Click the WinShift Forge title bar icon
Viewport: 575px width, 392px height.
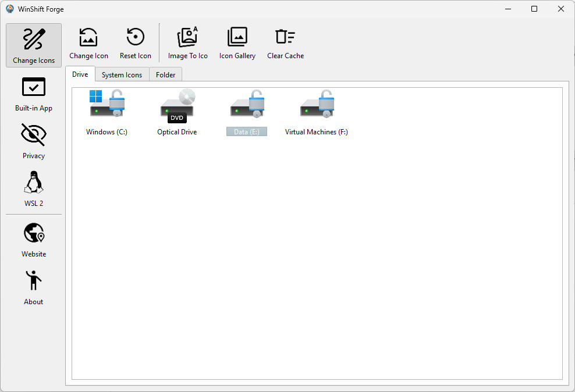click(10, 9)
